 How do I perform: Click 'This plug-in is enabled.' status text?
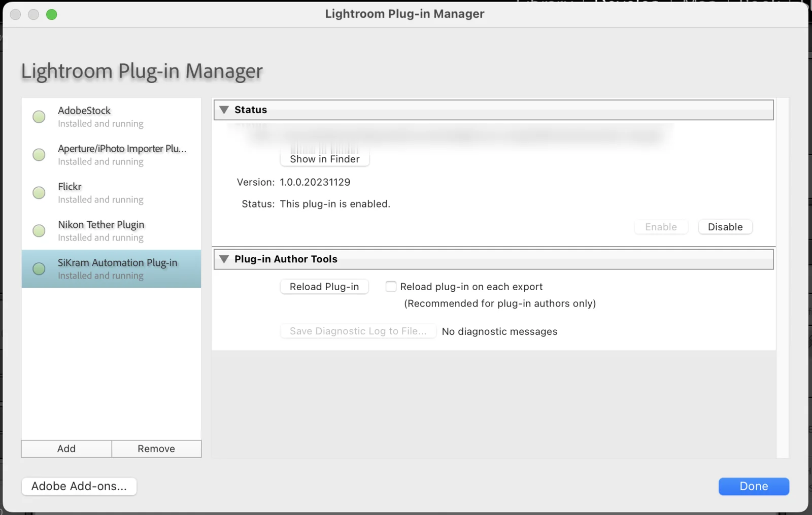tap(335, 204)
